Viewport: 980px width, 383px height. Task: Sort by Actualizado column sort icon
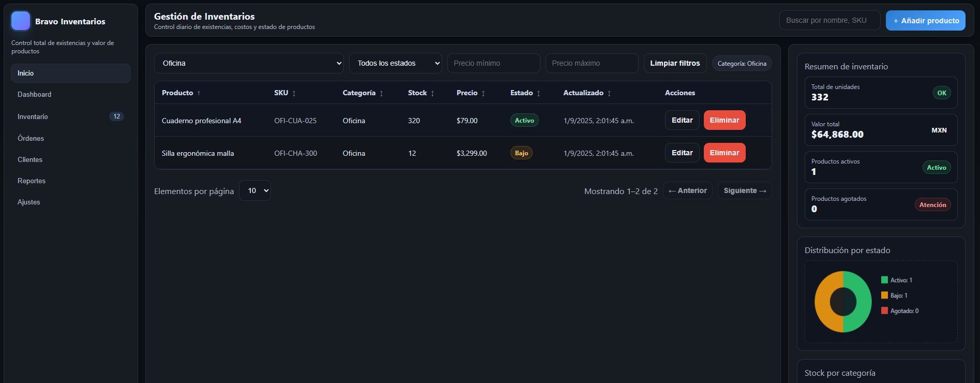click(x=609, y=93)
